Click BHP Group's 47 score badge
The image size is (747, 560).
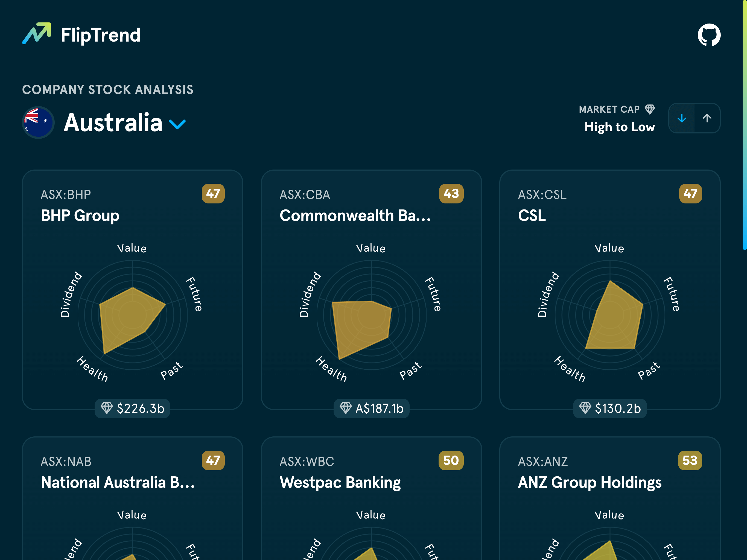213,194
